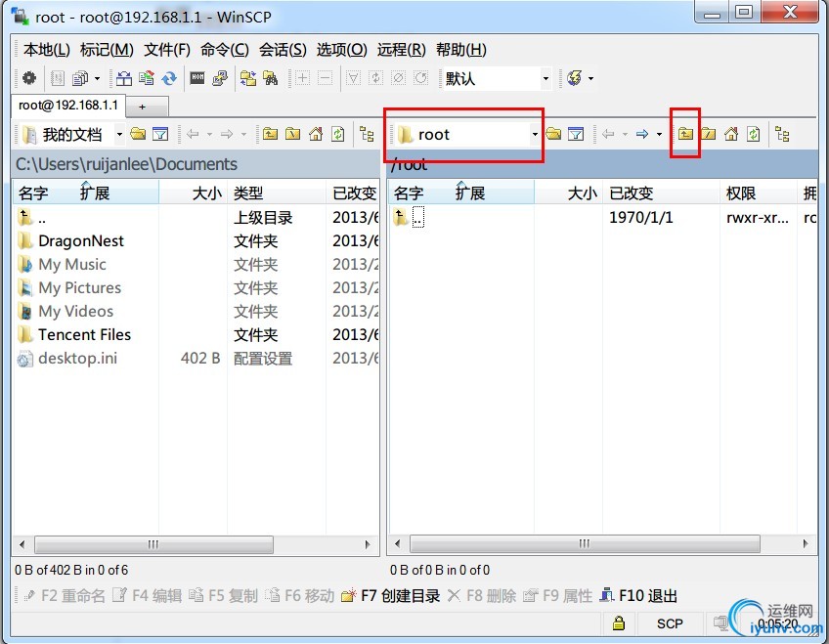Image resolution: width=829 pixels, height=644 pixels.
Task: Click F8 删除 button
Action: [x=482, y=596]
